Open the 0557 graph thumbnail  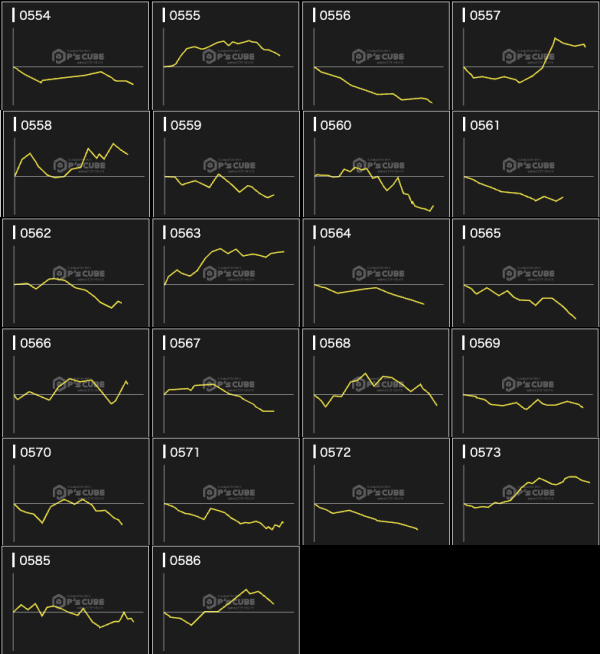[525, 55]
